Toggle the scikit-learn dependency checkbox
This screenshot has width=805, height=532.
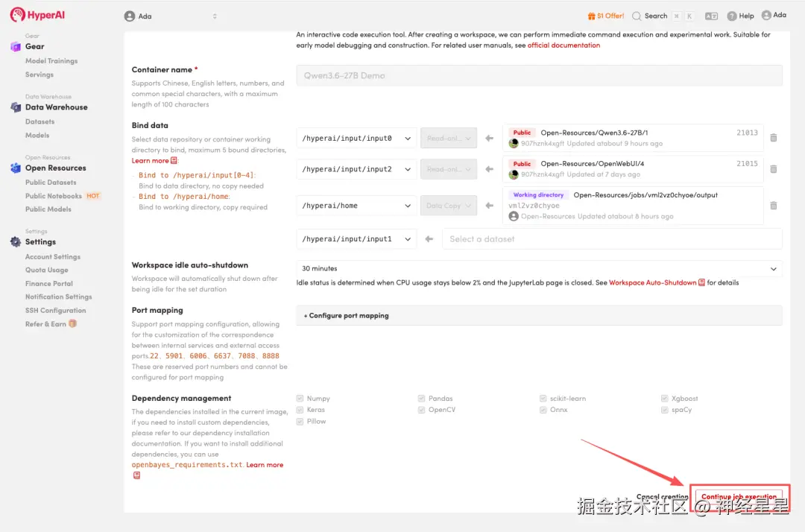coord(543,398)
